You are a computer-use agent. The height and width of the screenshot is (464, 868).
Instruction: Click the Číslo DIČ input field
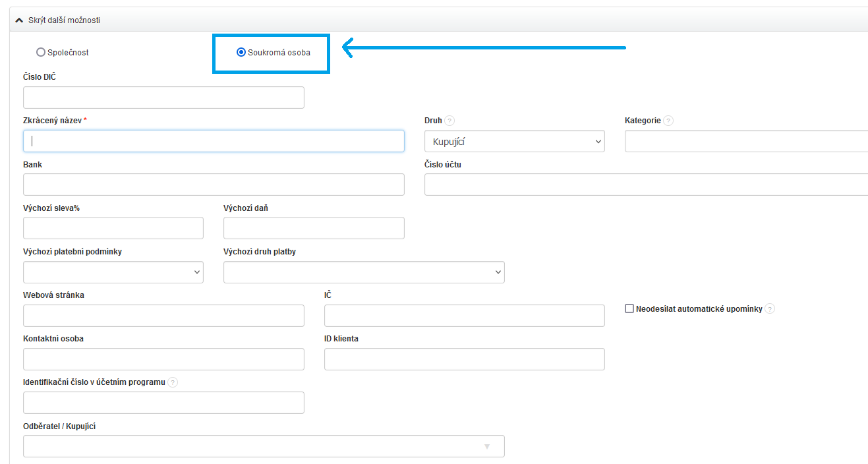163,98
